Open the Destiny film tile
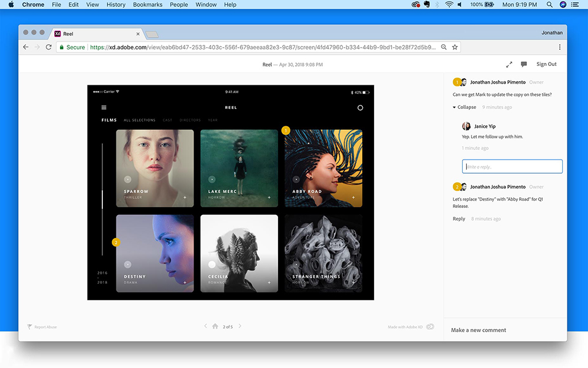This screenshot has width=588, height=368. [155, 253]
